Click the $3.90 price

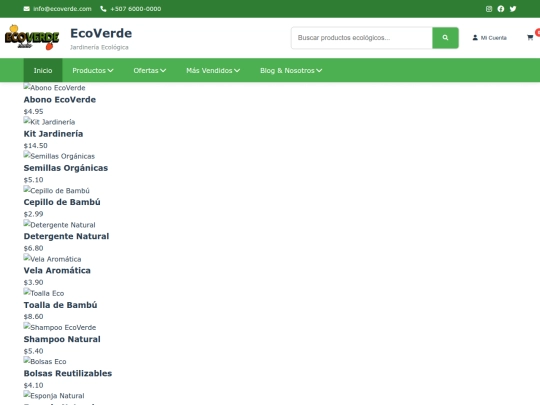pyautogui.click(x=33, y=282)
